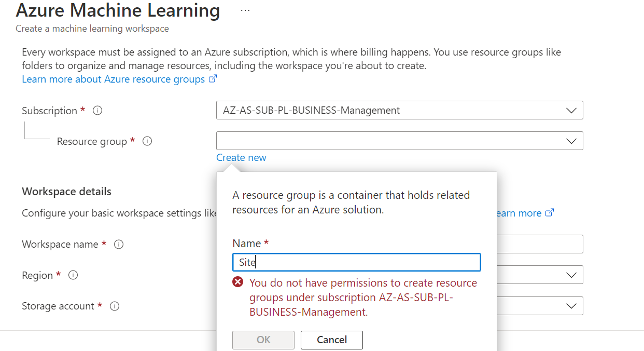The height and width of the screenshot is (351, 644).
Task: Click the Workspace name input box
Action: (x=539, y=244)
